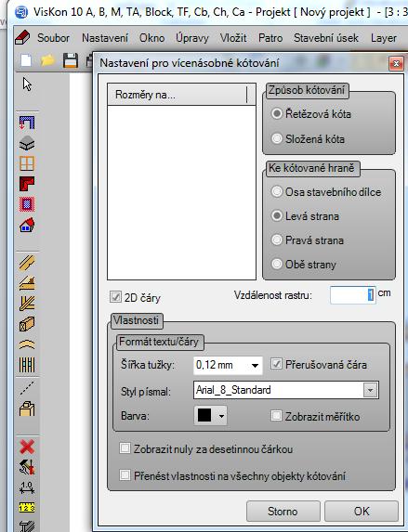Click the red X delete icon
The image size is (408, 532).
(x=27, y=447)
